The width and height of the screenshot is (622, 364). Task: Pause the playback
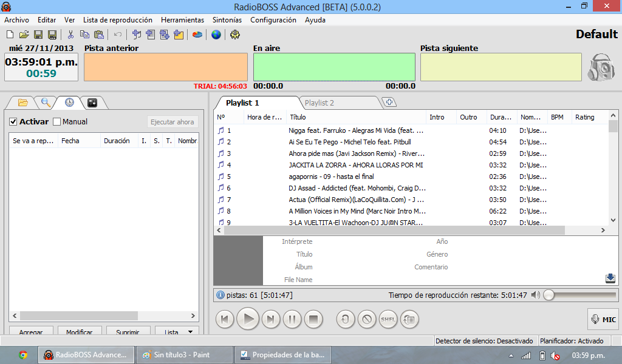(292, 319)
